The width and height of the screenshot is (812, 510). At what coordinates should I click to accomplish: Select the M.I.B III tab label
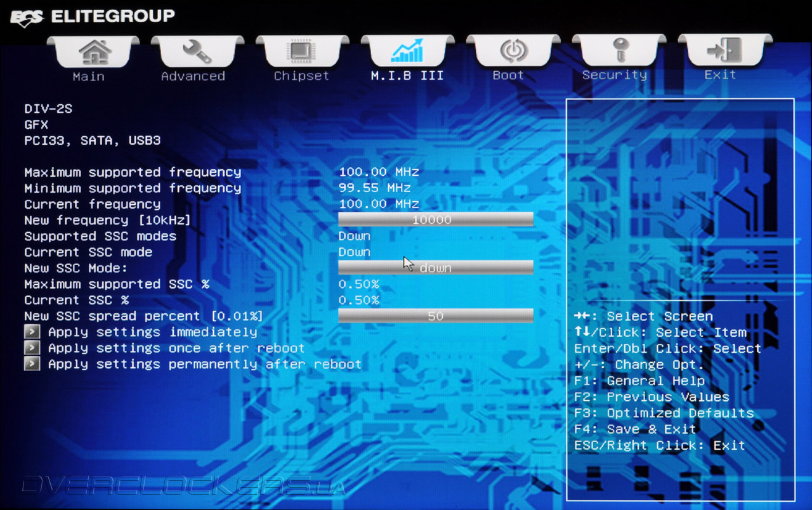(x=407, y=76)
